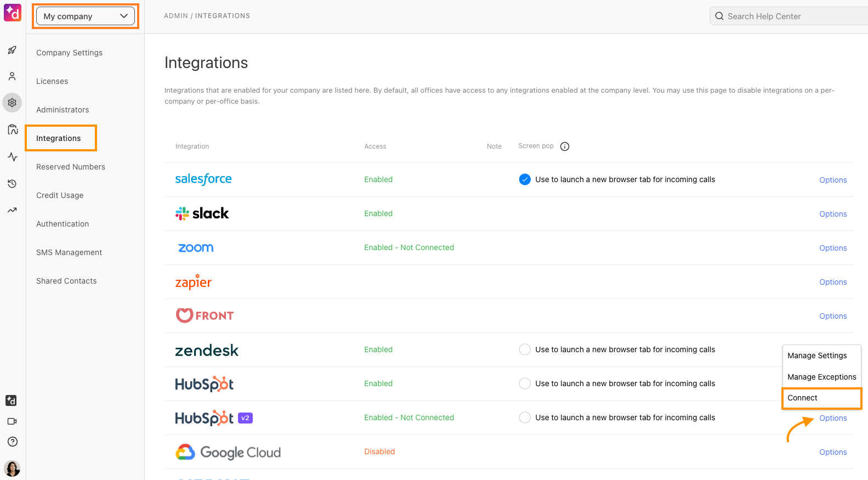Viewport: 868px width, 480px height.
Task: Open Reserved Numbers section
Action: (x=71, y=167)
